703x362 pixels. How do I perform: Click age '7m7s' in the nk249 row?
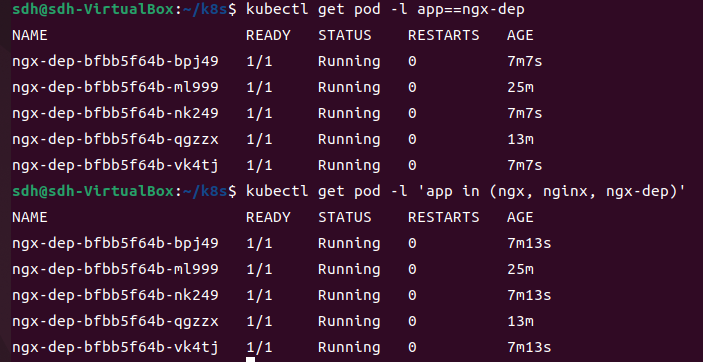(525, 113)
